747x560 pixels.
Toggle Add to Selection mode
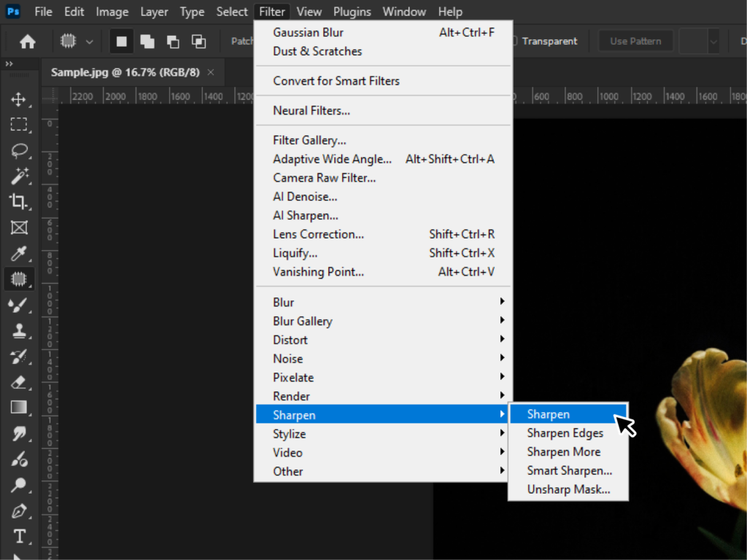pyautogui.click(x=147, y=42)
